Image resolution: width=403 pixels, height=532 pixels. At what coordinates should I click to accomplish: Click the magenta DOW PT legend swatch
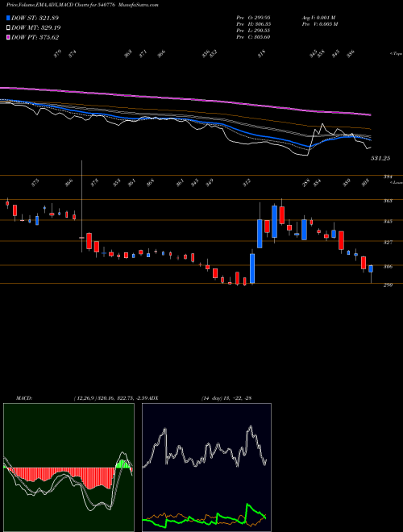[8, 37]
